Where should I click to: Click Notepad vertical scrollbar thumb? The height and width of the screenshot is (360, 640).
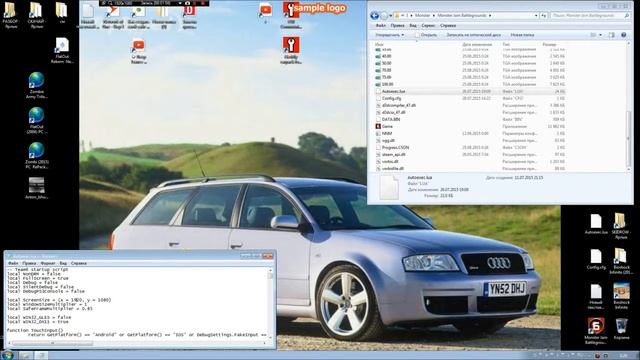pyautogui.click(x=270, y=276)
